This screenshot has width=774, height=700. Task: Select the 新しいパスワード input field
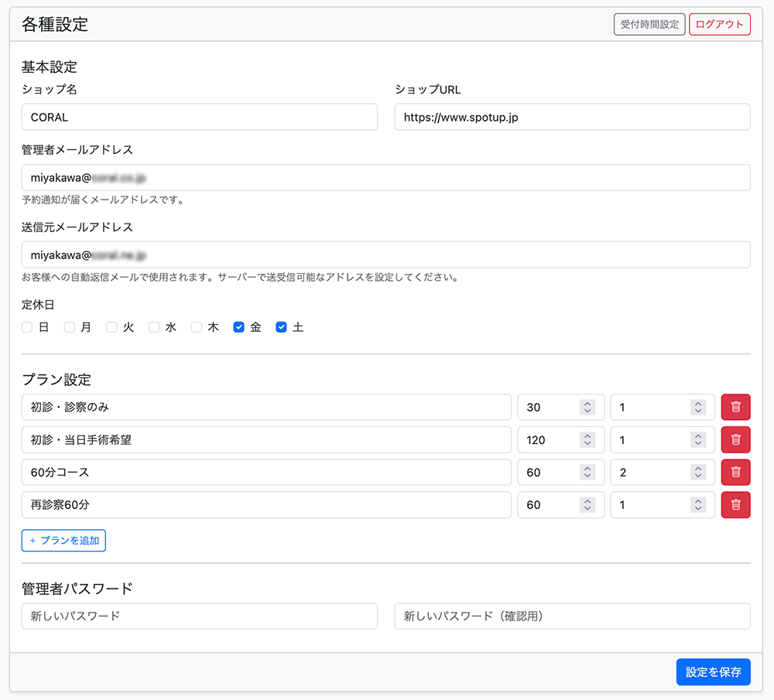199,616
